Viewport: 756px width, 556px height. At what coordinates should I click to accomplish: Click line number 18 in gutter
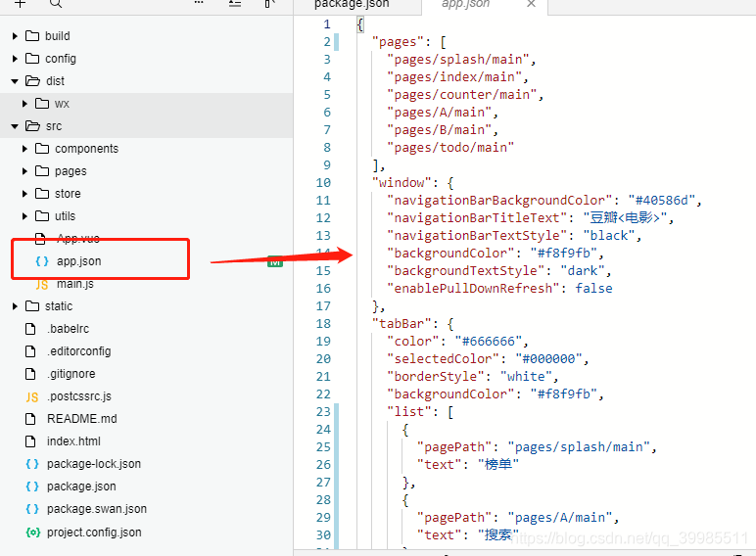coord(323,324)
